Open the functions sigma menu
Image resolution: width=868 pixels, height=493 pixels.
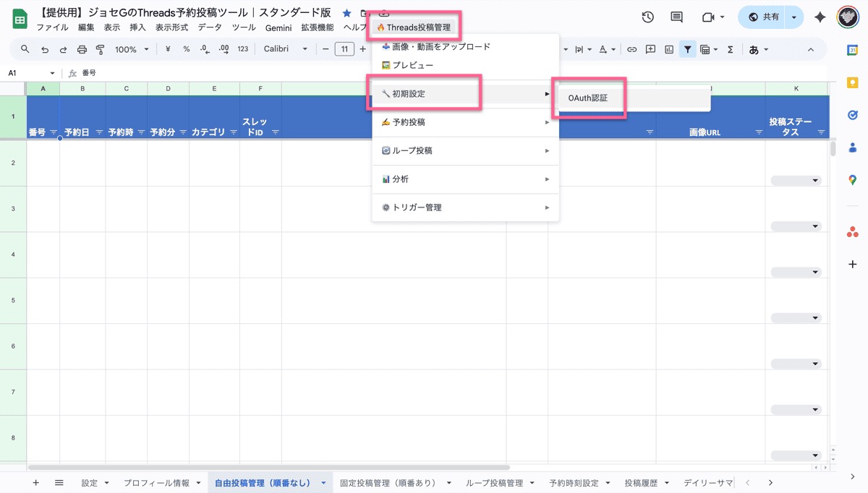(x=730, y=49)
